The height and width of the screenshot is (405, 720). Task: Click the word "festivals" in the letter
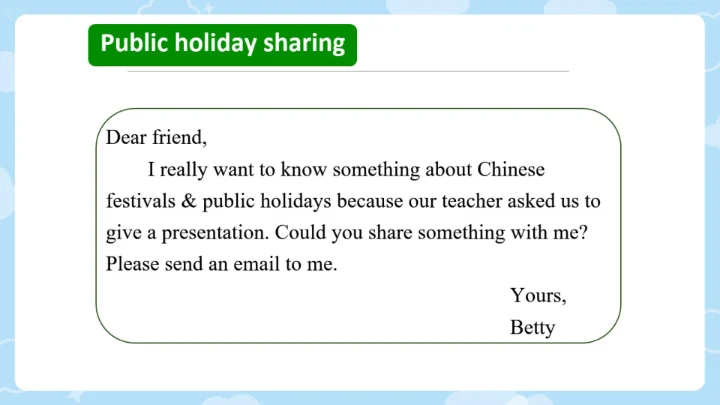(141, 201)
